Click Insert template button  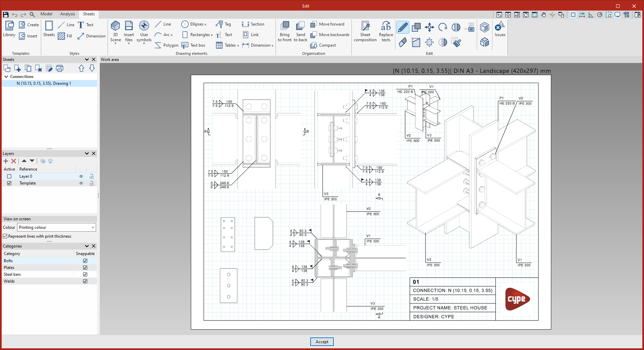(x=28, y=36)
